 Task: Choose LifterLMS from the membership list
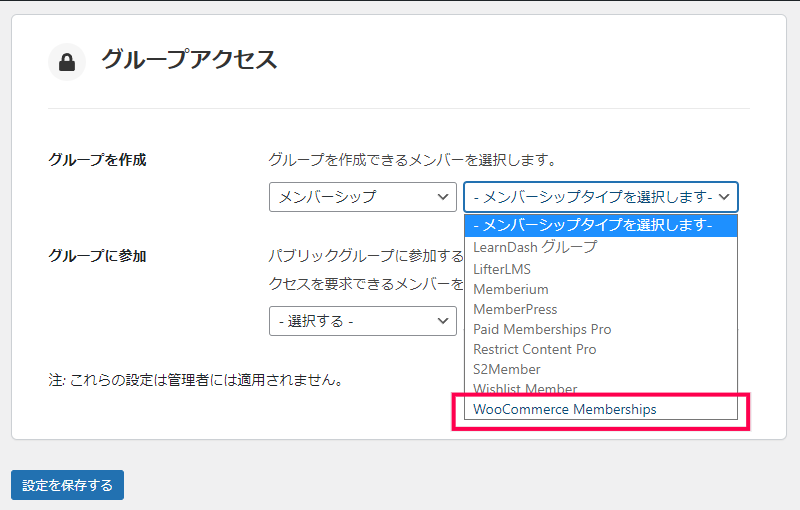[x=601, y=269]
